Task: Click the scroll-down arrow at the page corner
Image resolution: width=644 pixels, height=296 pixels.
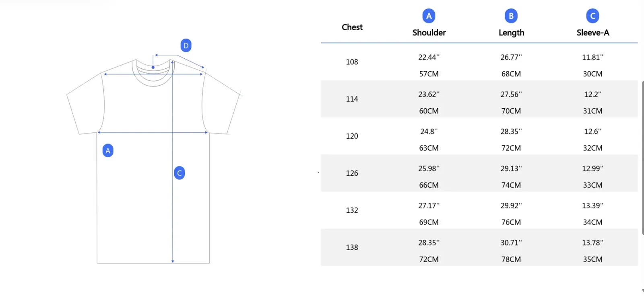Action: [x=642, y=291]
